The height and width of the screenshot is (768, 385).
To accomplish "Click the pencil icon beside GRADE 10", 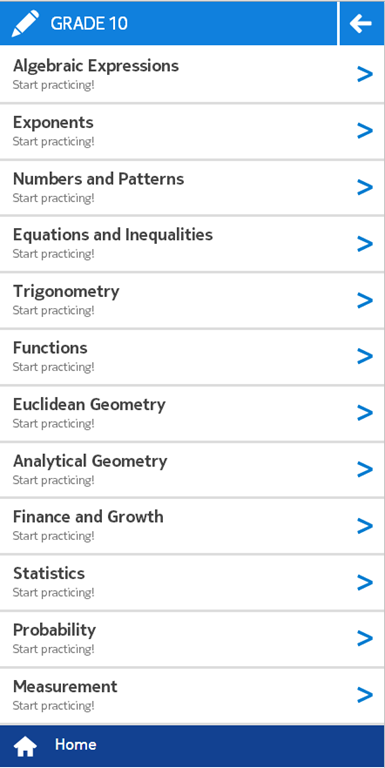I will tap(25, 23).
